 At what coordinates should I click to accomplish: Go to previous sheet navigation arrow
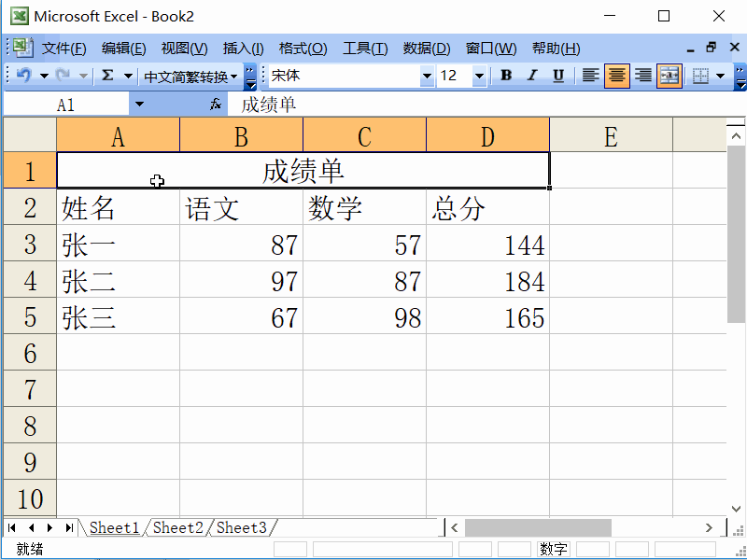[32, 527]
